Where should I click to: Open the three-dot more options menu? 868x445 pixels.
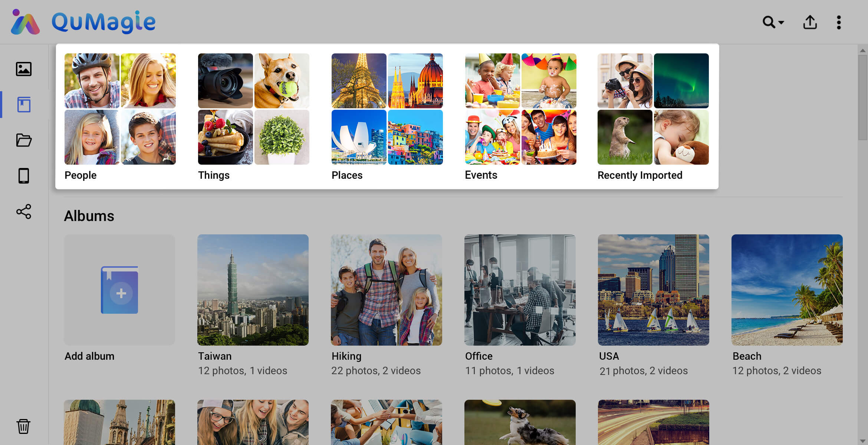click(x=839, y=22)
